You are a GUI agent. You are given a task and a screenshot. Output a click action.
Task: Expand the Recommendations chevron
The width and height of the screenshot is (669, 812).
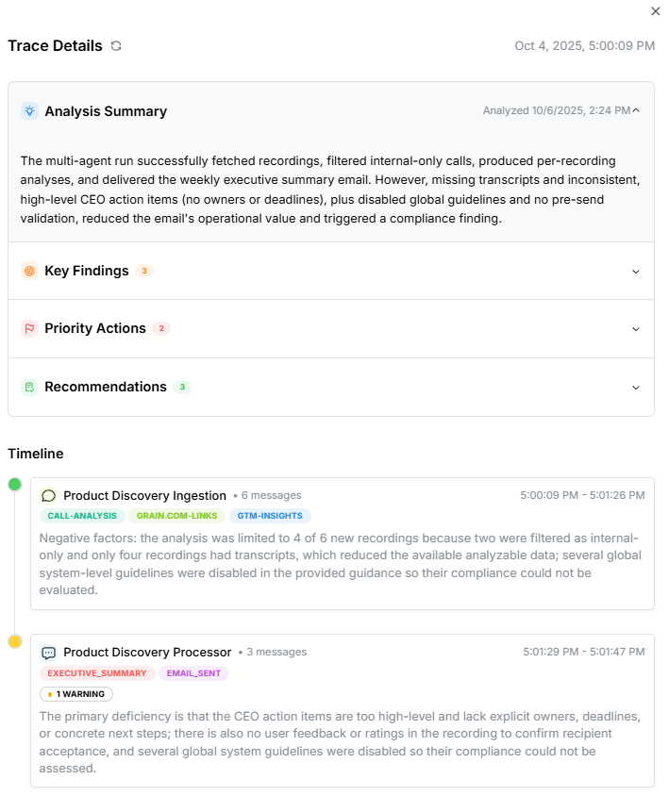tap(636, 388)
